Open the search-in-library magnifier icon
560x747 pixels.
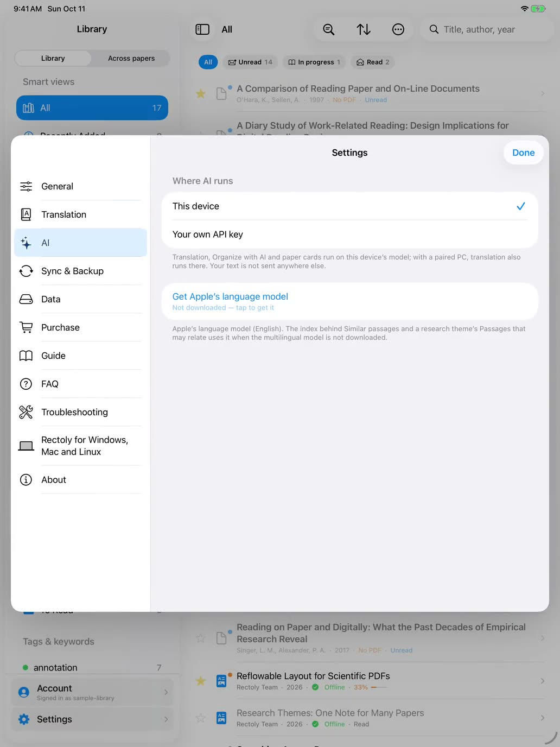[329, 29]
